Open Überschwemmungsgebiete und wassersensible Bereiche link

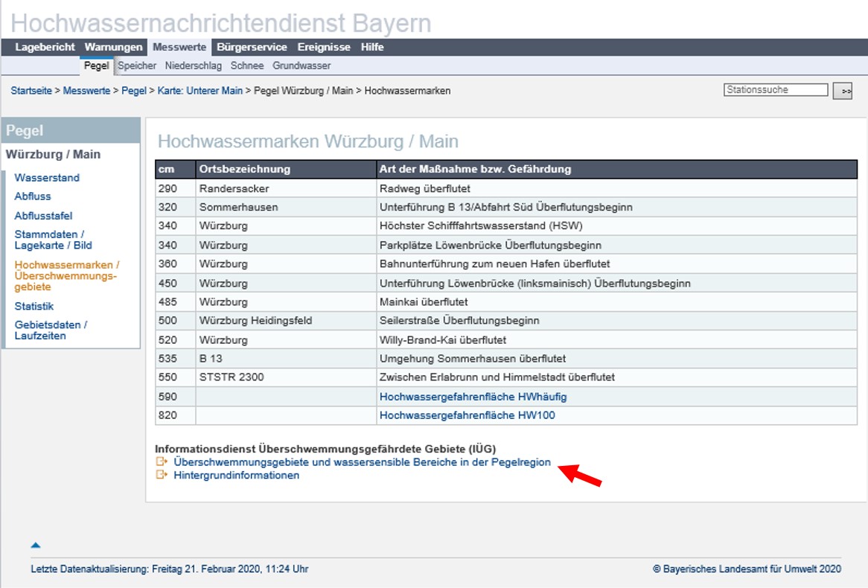[x=362, y=461]
